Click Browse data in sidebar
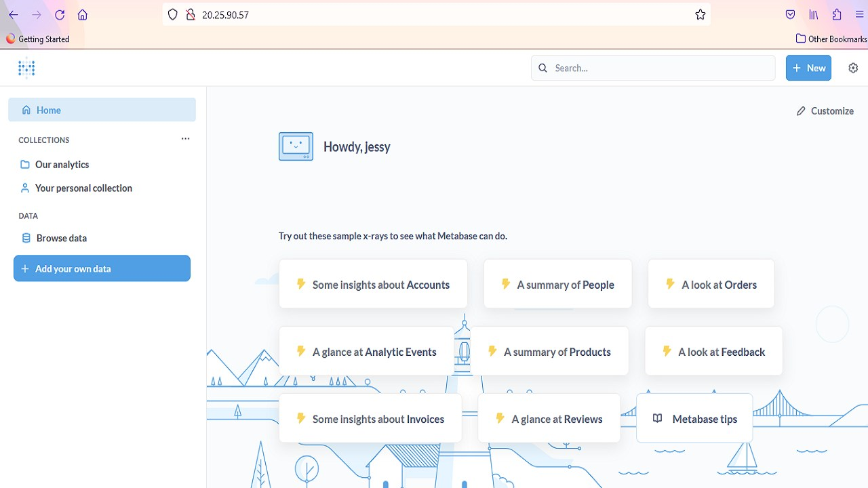 pyautogui.click(x=61, y=238)
